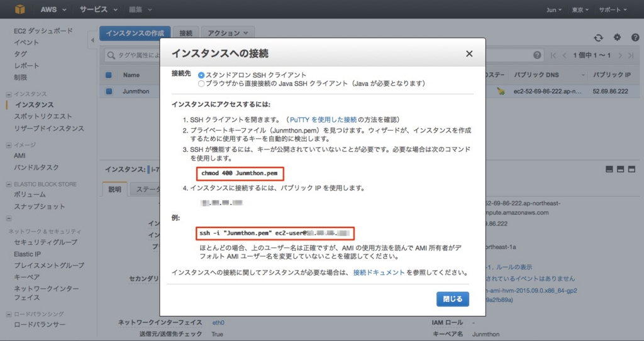This screenshot has width=644, height=341.
Task: Open スポットリクエスト in sidebar
Action: tap(43, 117)
